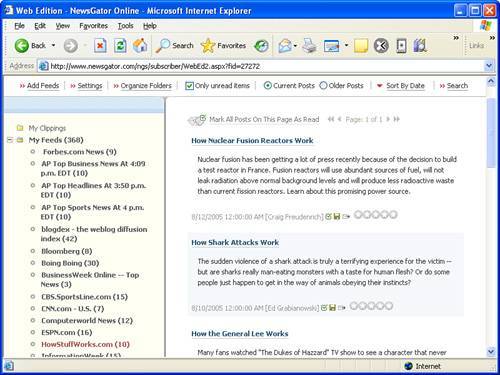This screenshot has height=375, width=500.
Task: Uncheck the Only unread items checkbox
Action: [189, 86]
